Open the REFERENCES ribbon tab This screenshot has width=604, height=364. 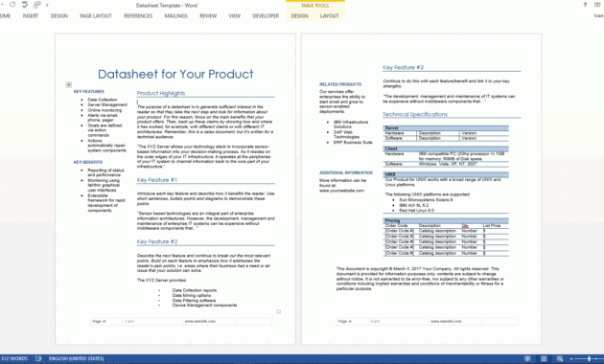(138, 15)
